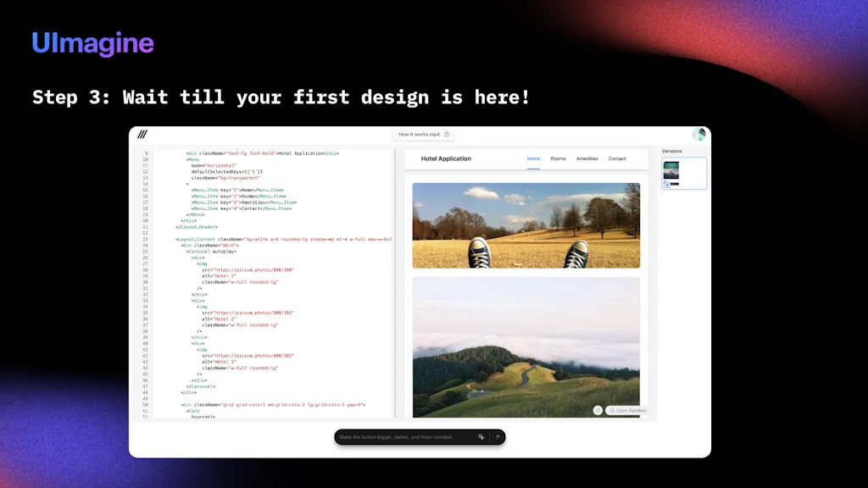Image resolution: width=868 pixels, height=488 pixels.
Task: Click the UImagine logo
Action: tap(93, 43)
